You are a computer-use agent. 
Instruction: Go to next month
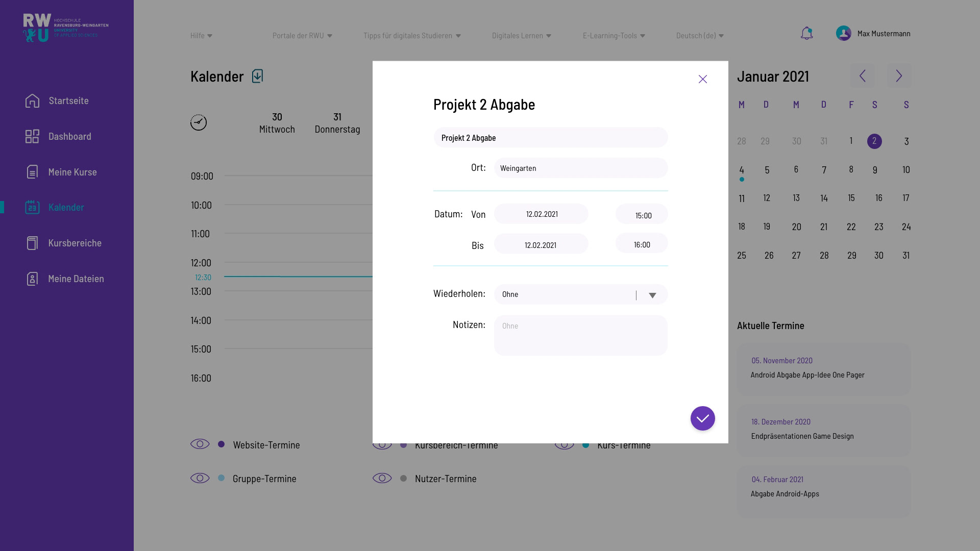point(899,76)
